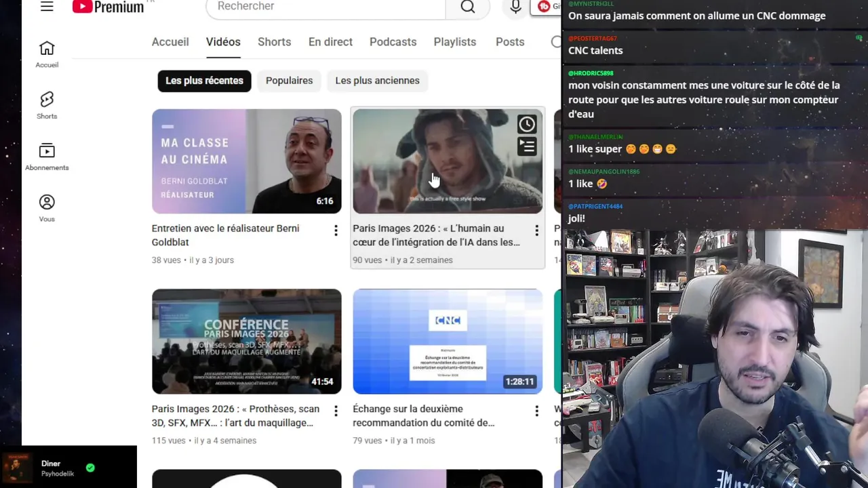
Task: Click title Paris Images 2026 L'humain au cœur
Action: pos(436,235)
